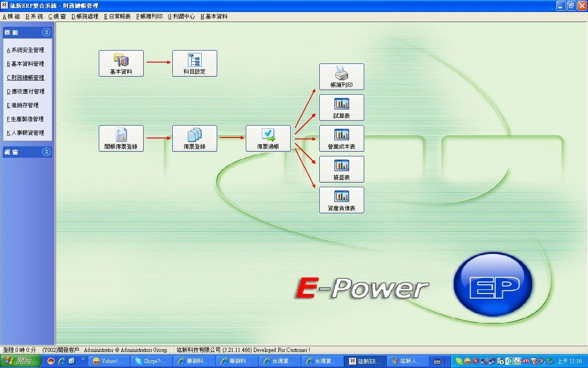Open the 基本資料 flow icon

click(x=121, y=63)
